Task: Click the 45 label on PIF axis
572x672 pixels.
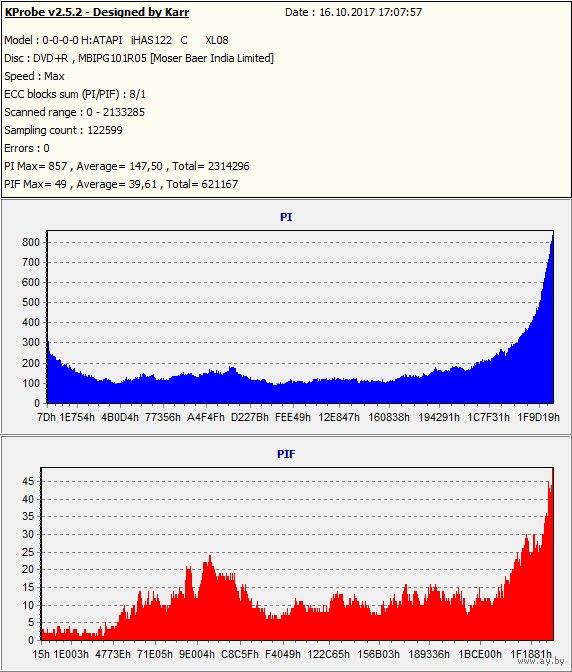Action: tap(28, 481)
